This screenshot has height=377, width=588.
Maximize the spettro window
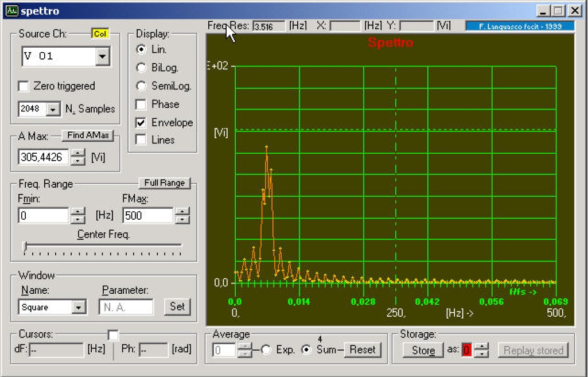(x=558, y=11)
